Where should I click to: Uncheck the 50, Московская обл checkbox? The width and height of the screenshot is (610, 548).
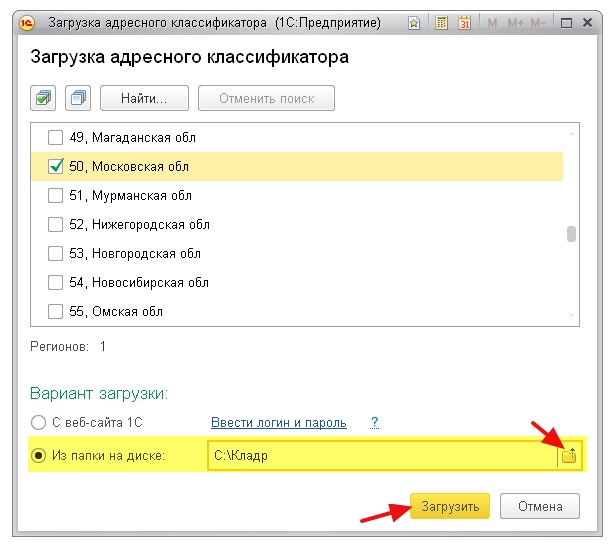pyautogui.click(x=55, y=166)
